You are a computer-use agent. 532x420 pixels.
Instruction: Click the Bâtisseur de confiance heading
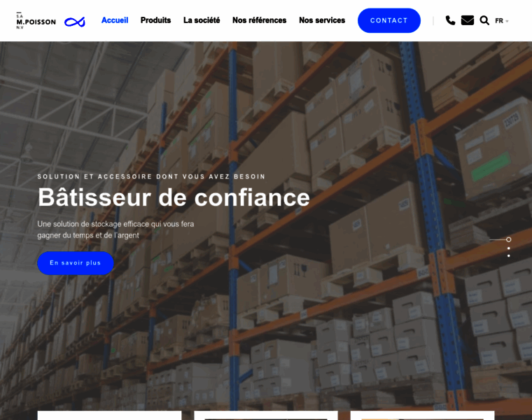174,197
